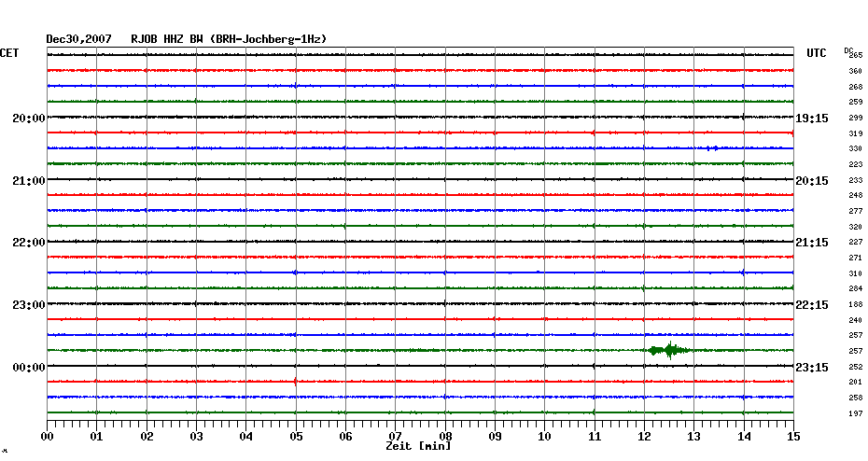This screenshot has height=461, width=868.
Task: Click the DC value 252
Action: click(856, 367)
